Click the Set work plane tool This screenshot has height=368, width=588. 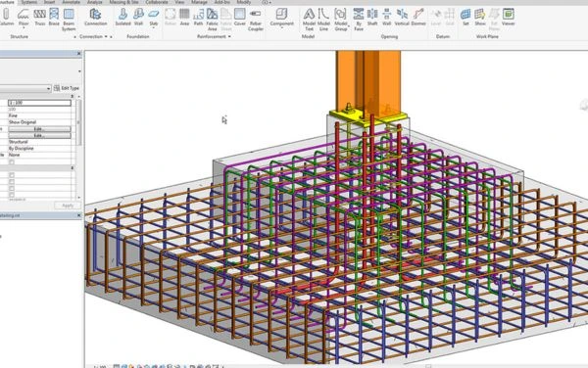(465, 18)
